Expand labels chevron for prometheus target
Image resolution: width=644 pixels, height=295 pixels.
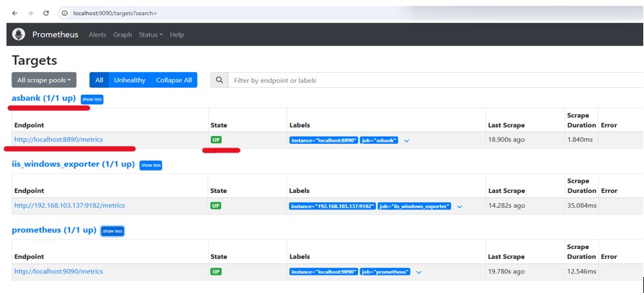(x=419, y=272)
